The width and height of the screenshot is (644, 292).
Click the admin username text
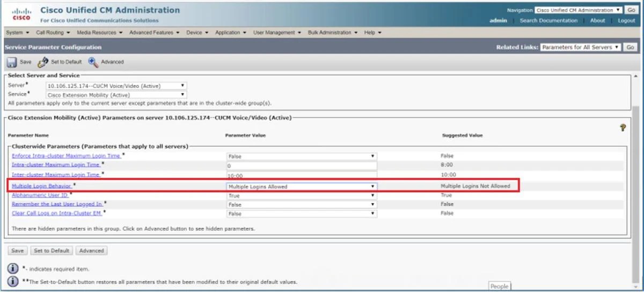pos(499,20)
